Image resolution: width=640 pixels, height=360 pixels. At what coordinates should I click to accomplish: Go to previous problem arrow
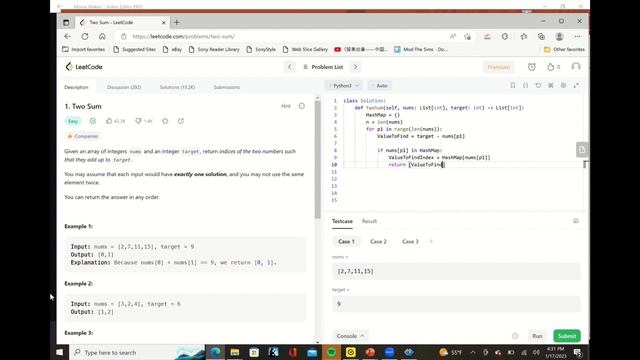coord(290,67)
